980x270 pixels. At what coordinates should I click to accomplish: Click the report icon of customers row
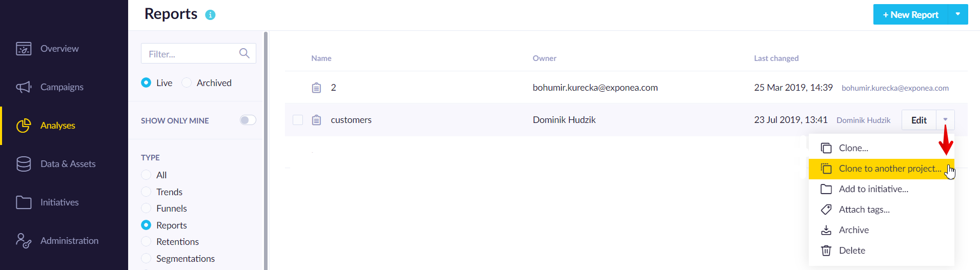click(316, 120)
